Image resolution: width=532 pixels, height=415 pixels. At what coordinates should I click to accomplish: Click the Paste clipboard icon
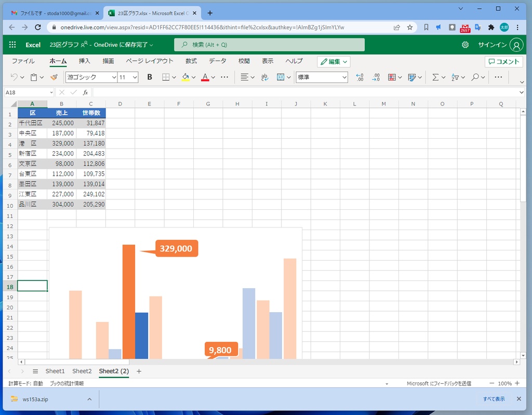pos(34,77)
